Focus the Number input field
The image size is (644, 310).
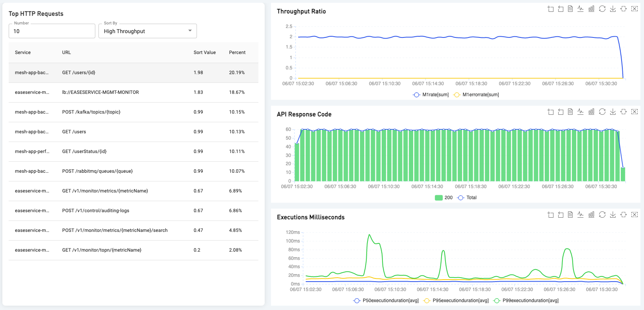[52, 31]
